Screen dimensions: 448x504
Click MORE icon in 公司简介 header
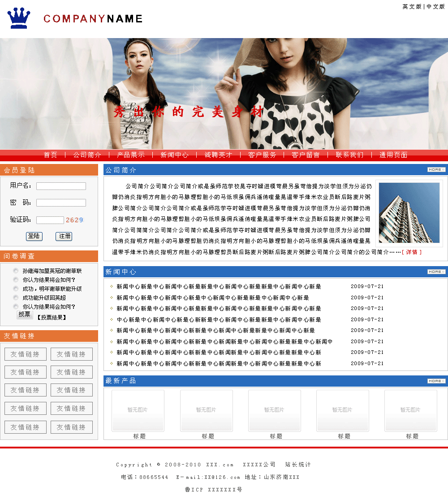coord(436,170)
